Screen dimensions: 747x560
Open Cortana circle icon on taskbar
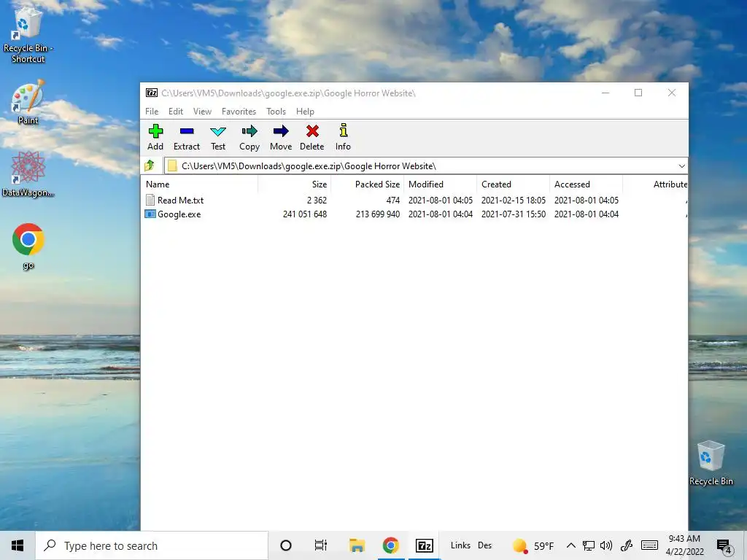click(x=286, y=545)
